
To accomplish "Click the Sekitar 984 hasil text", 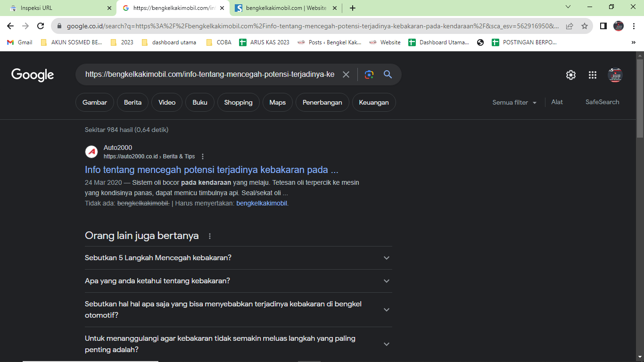I will 126,130.
